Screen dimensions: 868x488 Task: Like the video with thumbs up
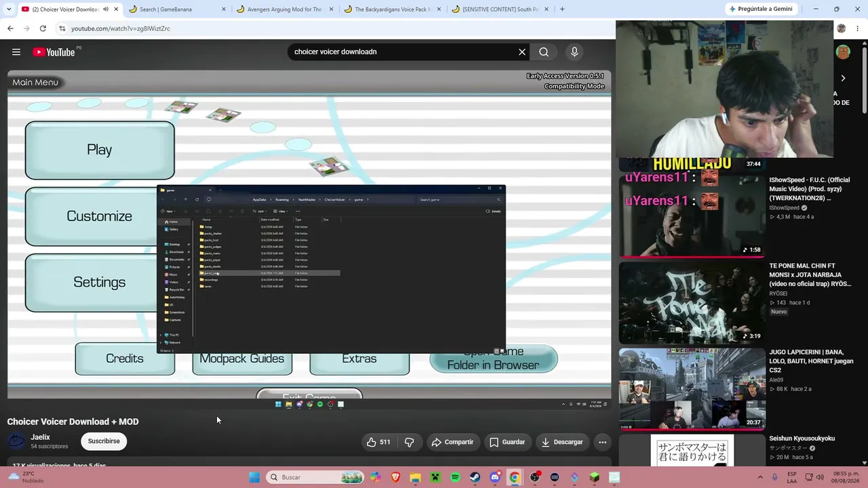(378, 442)
